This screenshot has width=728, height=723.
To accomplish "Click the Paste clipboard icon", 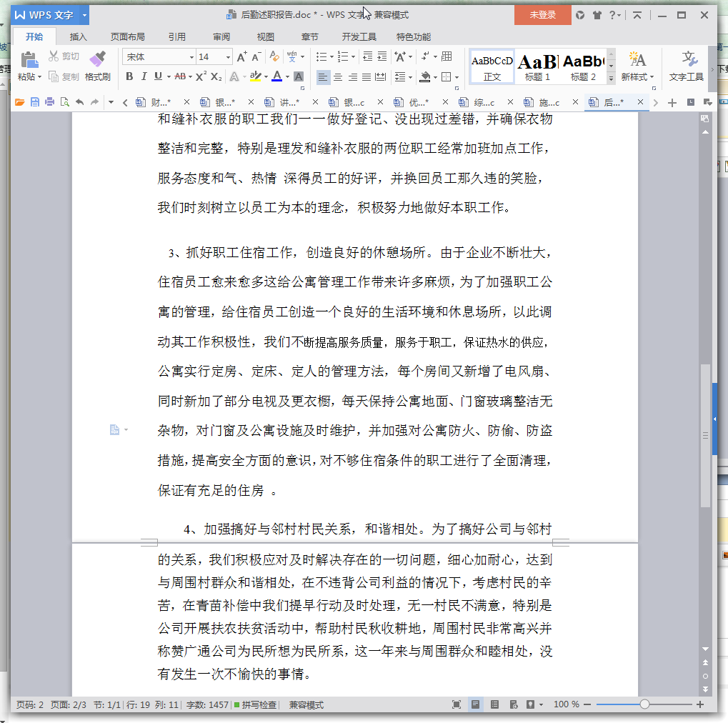I will click(x=29, y=60).
